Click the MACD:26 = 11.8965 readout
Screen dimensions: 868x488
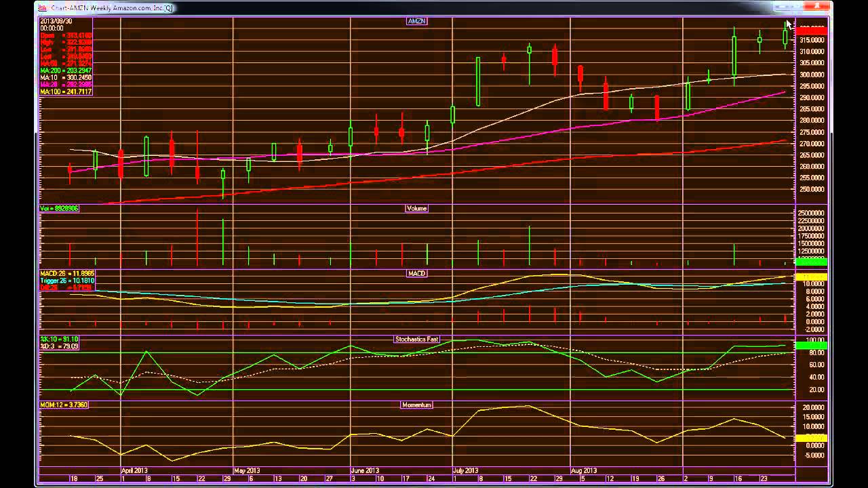[x=67, y=273]
